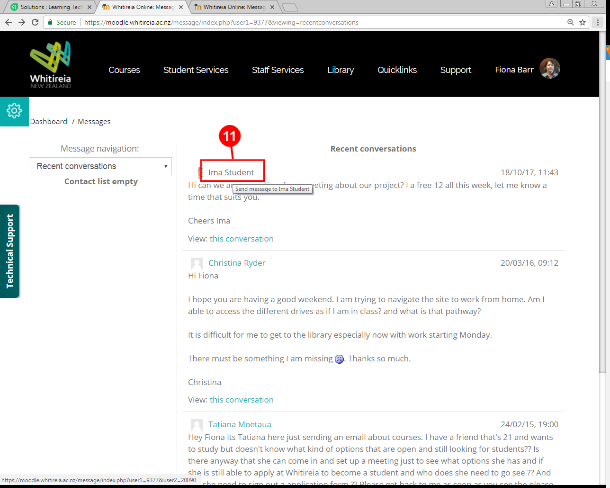Viewport: 610px width, 488px height.
Task: Click the 18/10/17, 11:43 timestamp
Action: [x=529, y=172]
